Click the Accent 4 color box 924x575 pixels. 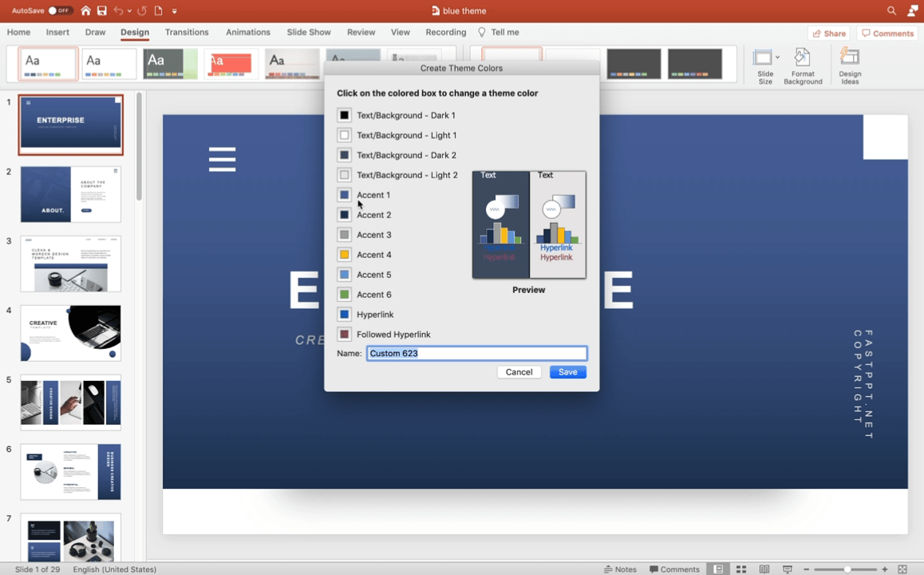[344, 254]
